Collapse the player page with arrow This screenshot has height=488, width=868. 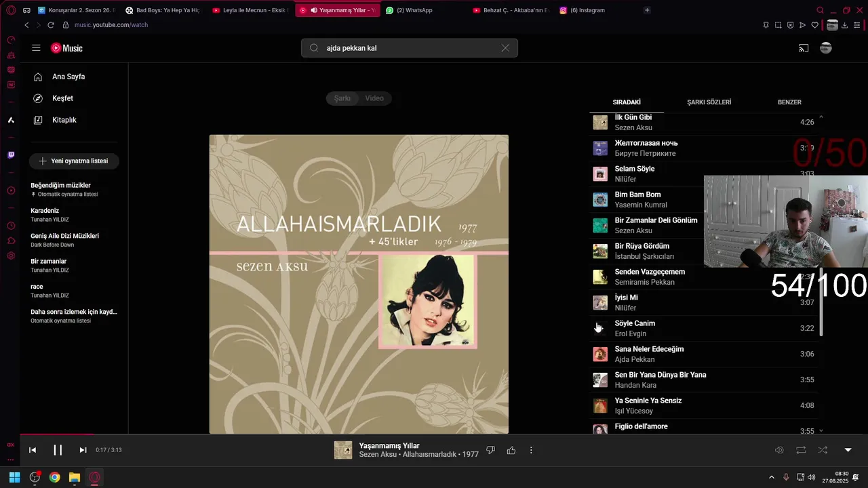[x=848, y=450]
